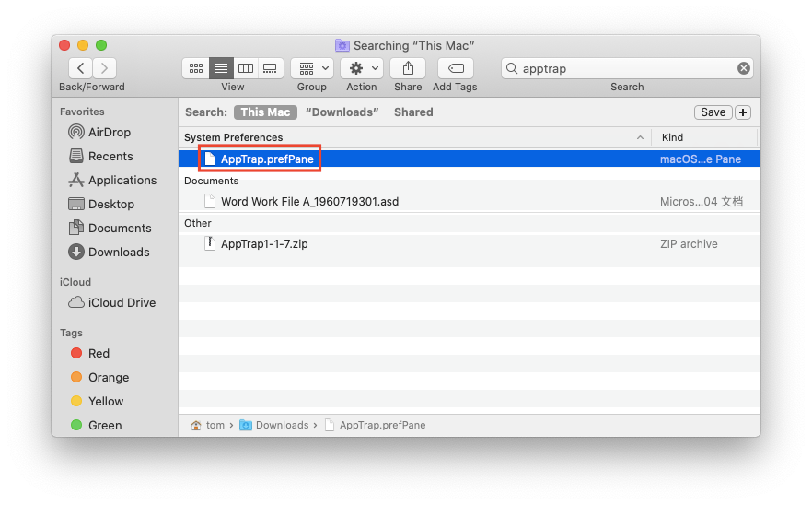Screen dimensions: 812x505
Task: Click tom home folder in path bar
Action: tap(208, 425)
